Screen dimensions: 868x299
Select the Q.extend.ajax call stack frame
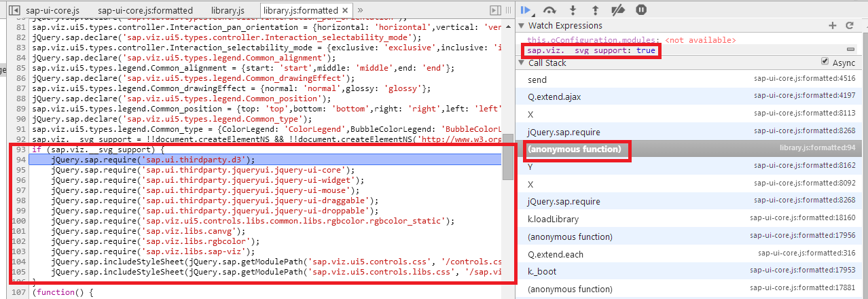(x=686, y=96)
